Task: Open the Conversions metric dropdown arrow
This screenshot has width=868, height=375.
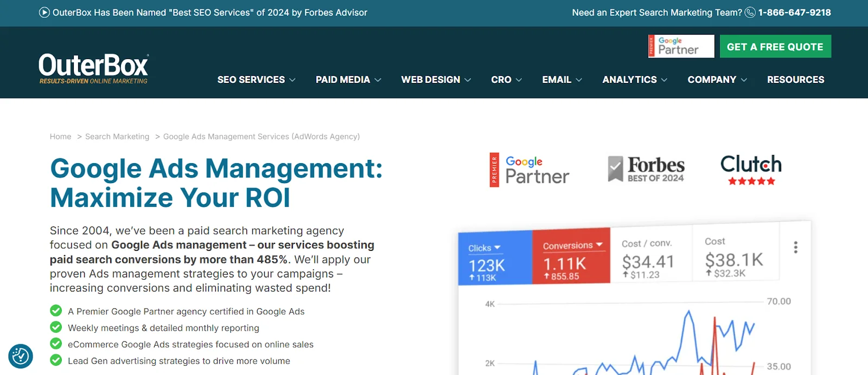Action: pos(599,245)
